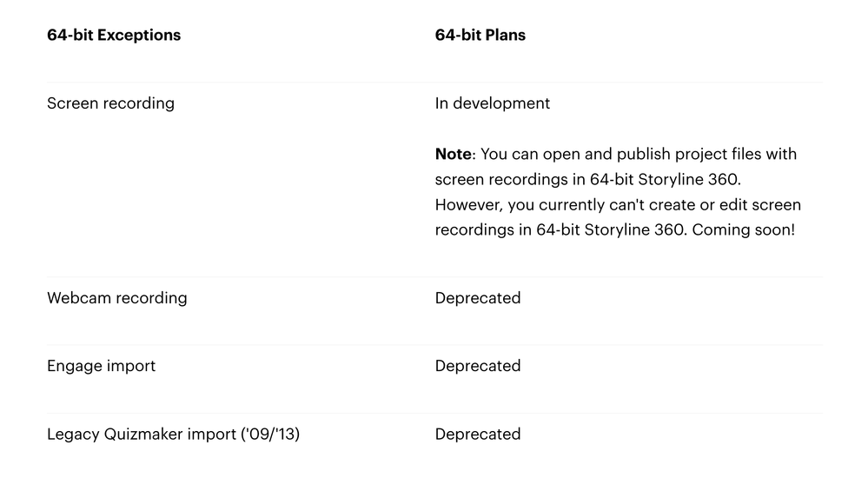Select Deprecated in the Legacy Quizmaker row
Image resolution: width=868 pixels, height=478 pixels.
pyautogui.click(x=477, y=435)
